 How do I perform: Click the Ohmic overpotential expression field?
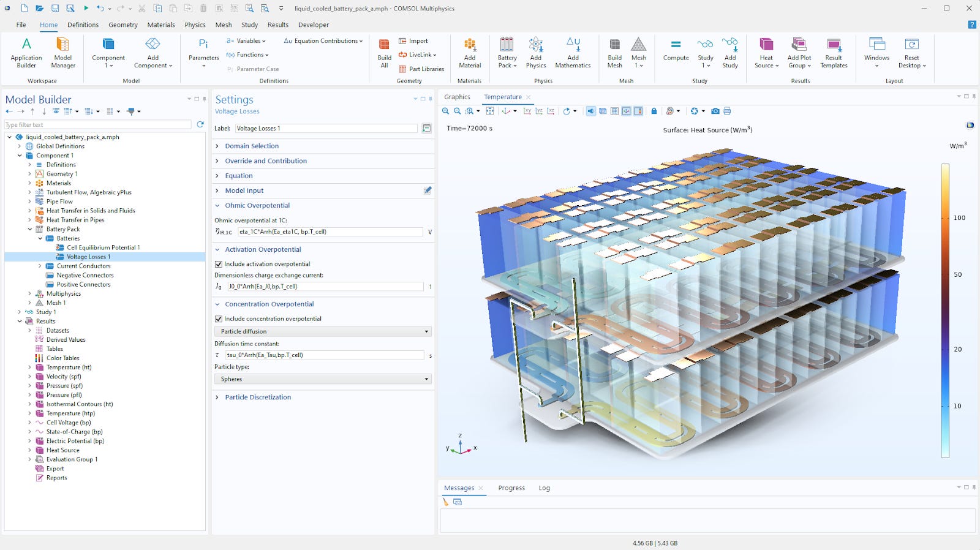pos(330,232)
